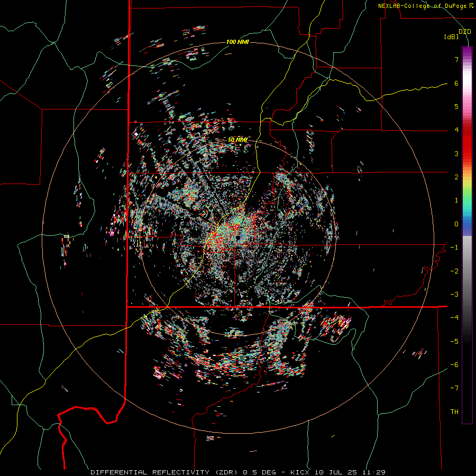Viewport: 476px width, 476px height.
Task: Click the -3 value on the color scale
Action: point(454,295)
